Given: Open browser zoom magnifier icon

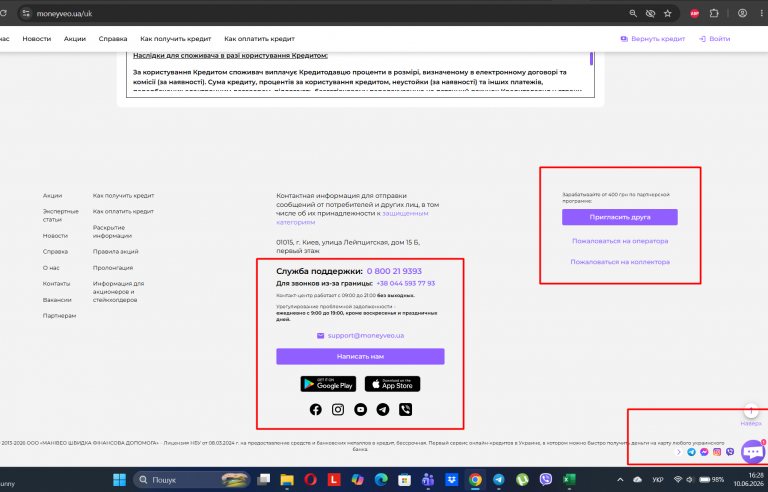Looking at the screenshot, I should pyautogui.click(x=633, y=14).
